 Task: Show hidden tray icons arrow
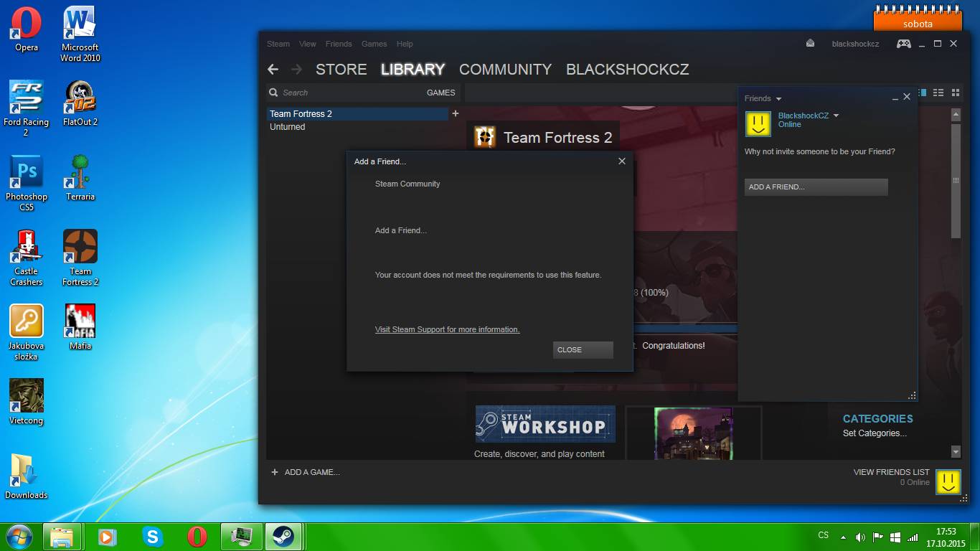point(843,537)
